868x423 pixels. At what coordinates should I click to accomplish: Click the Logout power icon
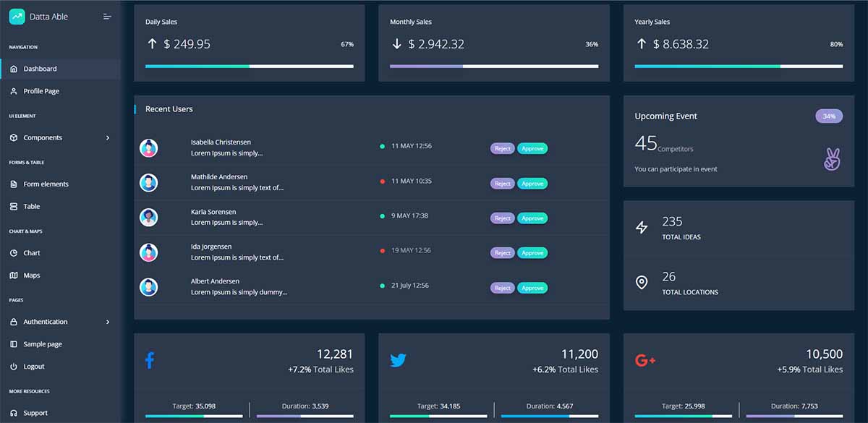[x=14, y=366]
